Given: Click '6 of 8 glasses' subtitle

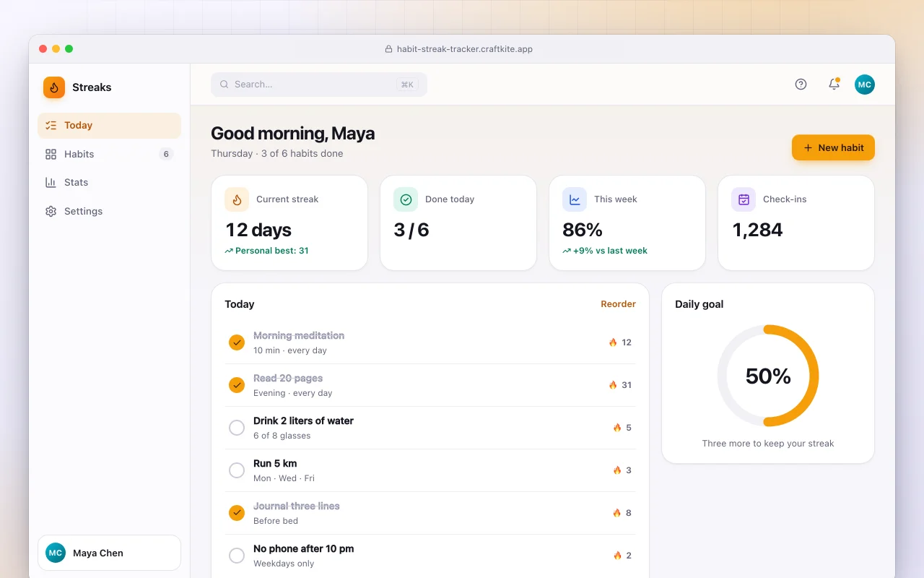Looking at the screenshot, I should (x=282, y=436).
